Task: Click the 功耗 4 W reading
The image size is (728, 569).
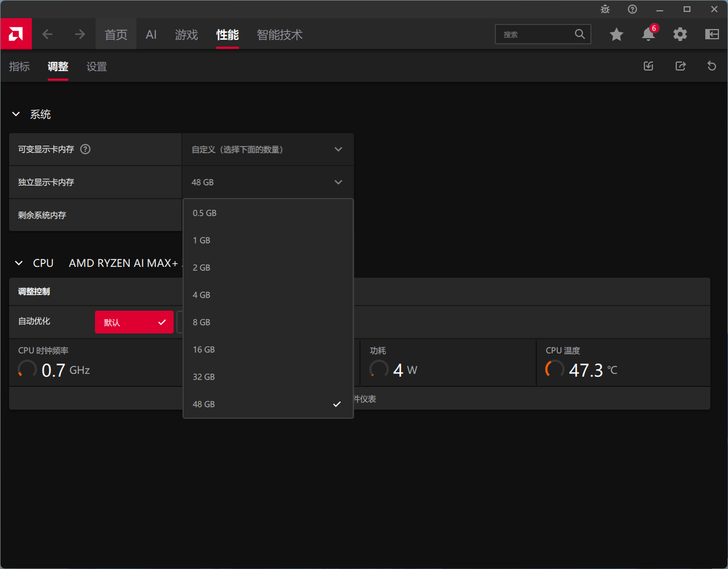Action: coord(448,363)
